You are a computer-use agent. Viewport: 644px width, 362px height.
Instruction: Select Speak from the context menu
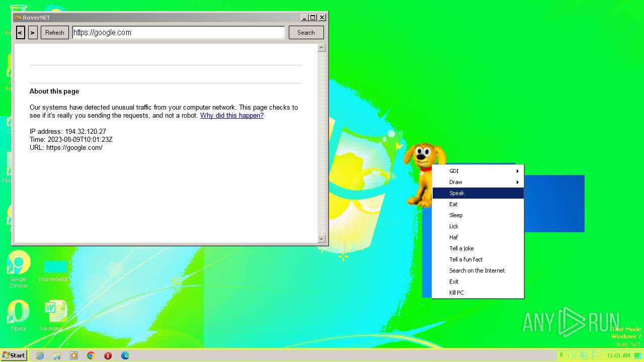(478, 193)
